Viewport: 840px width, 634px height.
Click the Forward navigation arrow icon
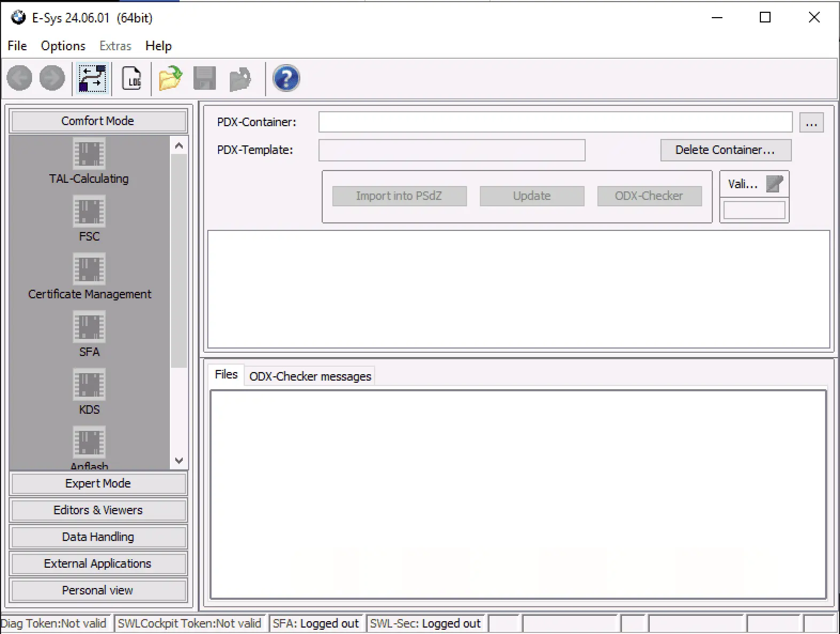tap(52, 78)
